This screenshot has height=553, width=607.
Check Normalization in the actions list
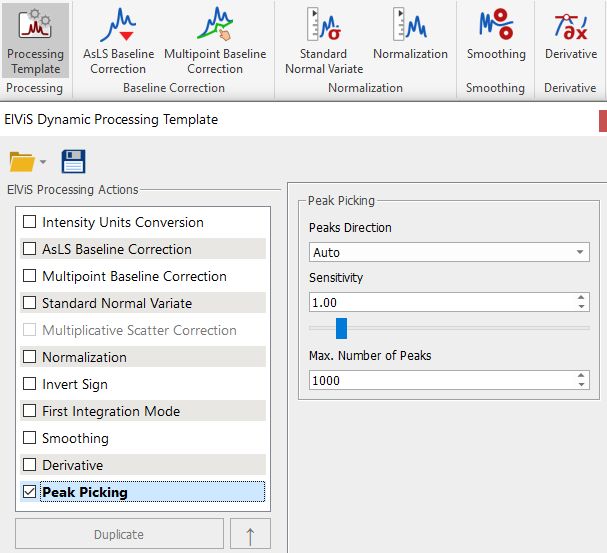29,356
